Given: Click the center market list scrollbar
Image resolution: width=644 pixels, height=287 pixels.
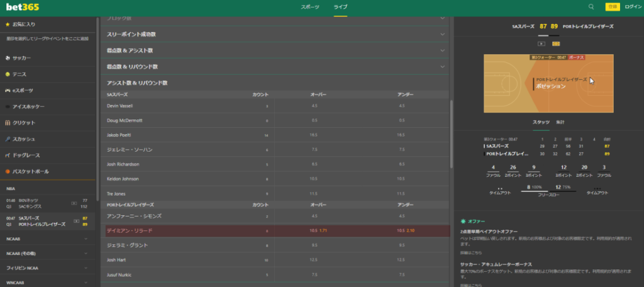Looking at the screenshot, I should pyautogui.click(x=451, y=132).
